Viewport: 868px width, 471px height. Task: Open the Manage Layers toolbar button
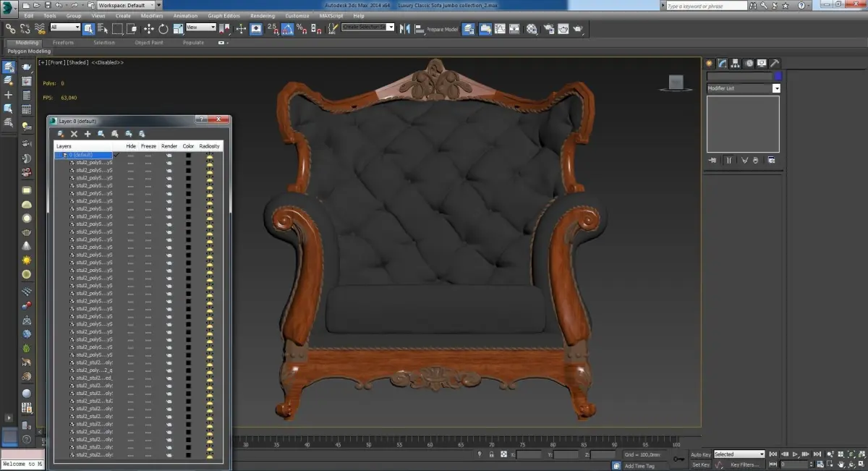469,29
